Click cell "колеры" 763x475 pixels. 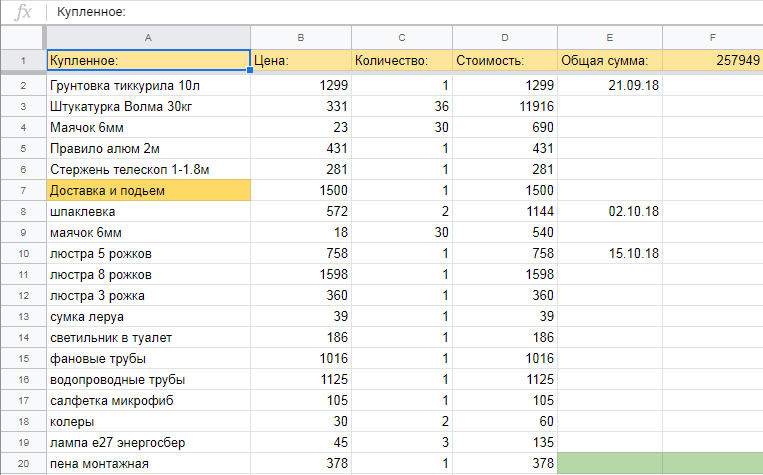tap(148, 421)
